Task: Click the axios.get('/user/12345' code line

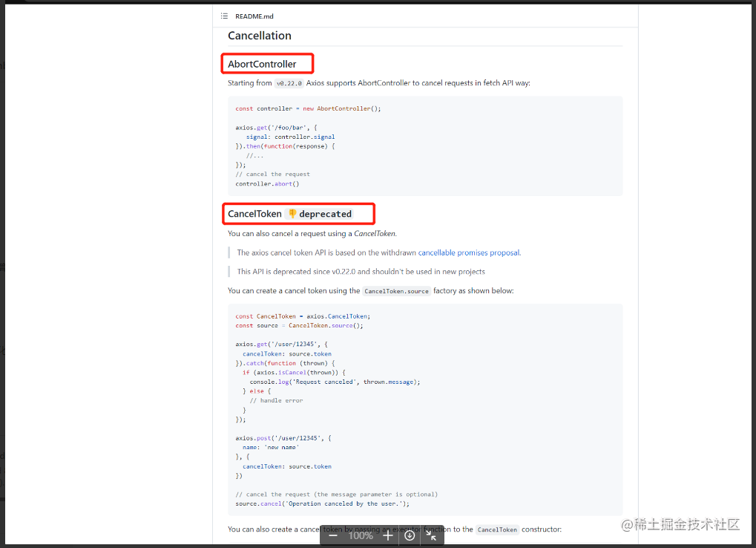Action: (x=282, y=345)
